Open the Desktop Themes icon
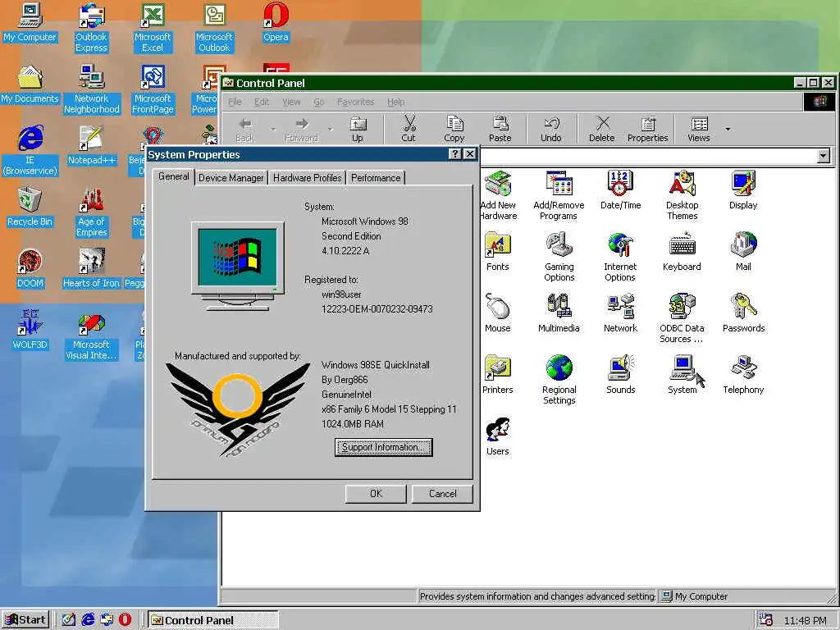 pyautogui.click(x=682, y=195)
